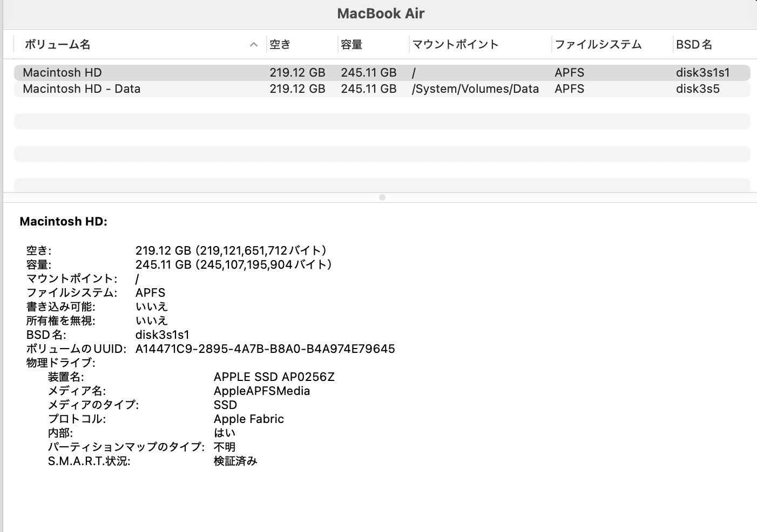Toggle the sort order chevron in ボリューム名 header
The width and height of the screenshot is (757, 532).
click(x=254, y=45)
